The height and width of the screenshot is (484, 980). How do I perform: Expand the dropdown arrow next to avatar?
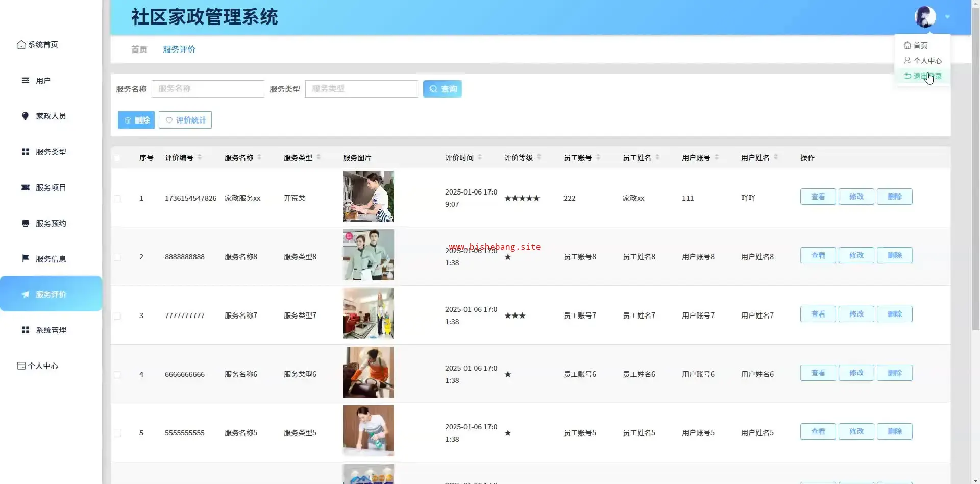click(x=947, y=17)
